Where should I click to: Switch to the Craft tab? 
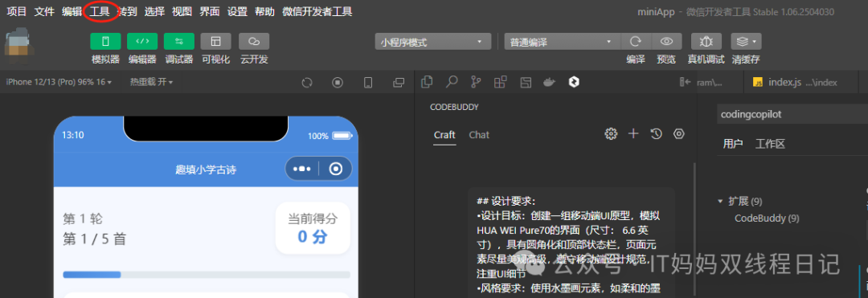[x=444, y=135]
